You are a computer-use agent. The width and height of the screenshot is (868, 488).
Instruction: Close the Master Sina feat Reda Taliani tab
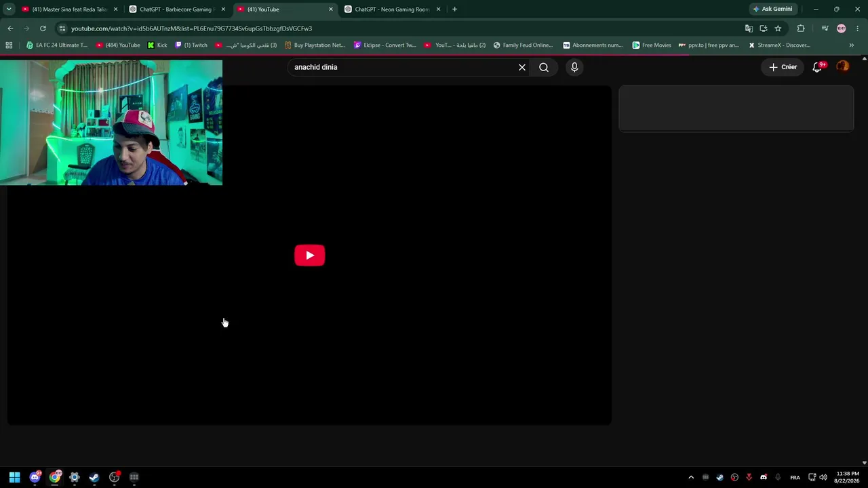pos(115,9)
